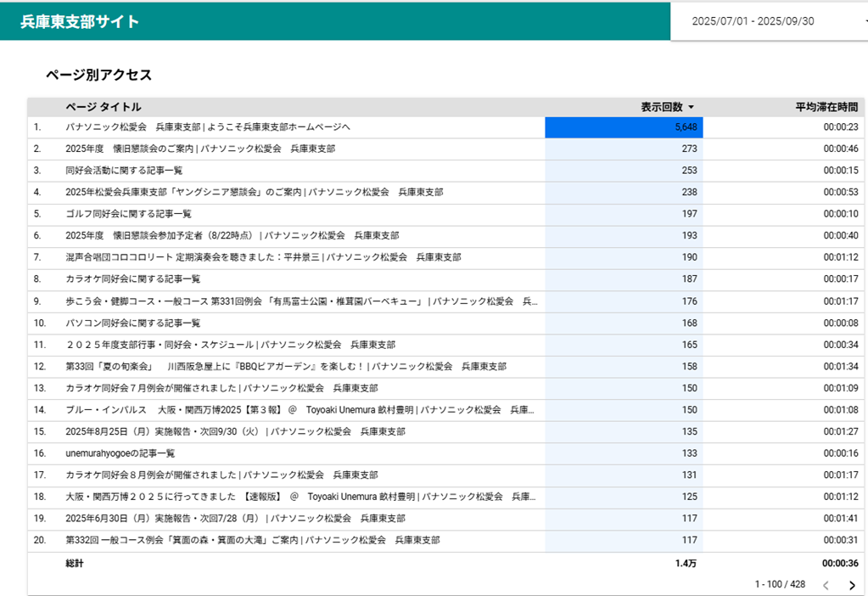Select row 10 パソコン同好会に関する記事一覧
868x596 pixels.
(x=132, y=323)
